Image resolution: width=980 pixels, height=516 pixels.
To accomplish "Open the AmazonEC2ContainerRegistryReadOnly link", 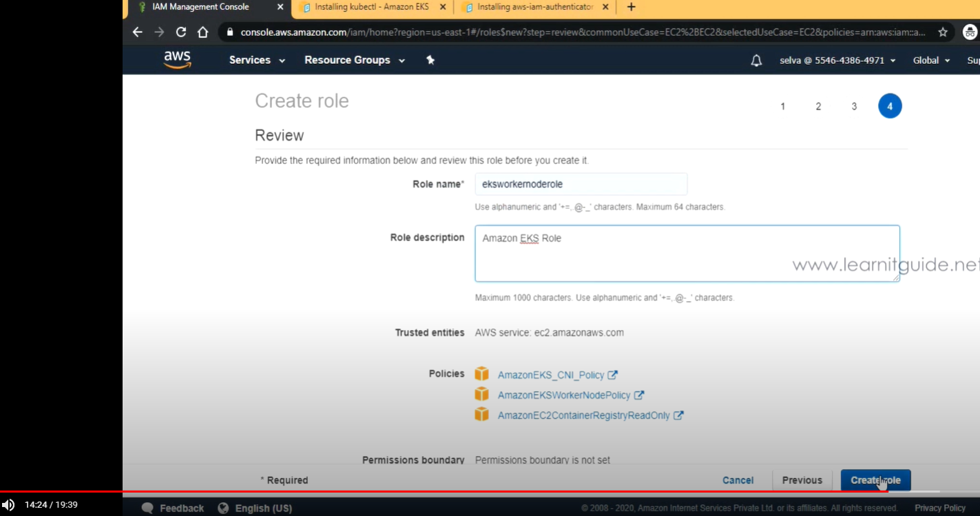I will click(583, 415).
